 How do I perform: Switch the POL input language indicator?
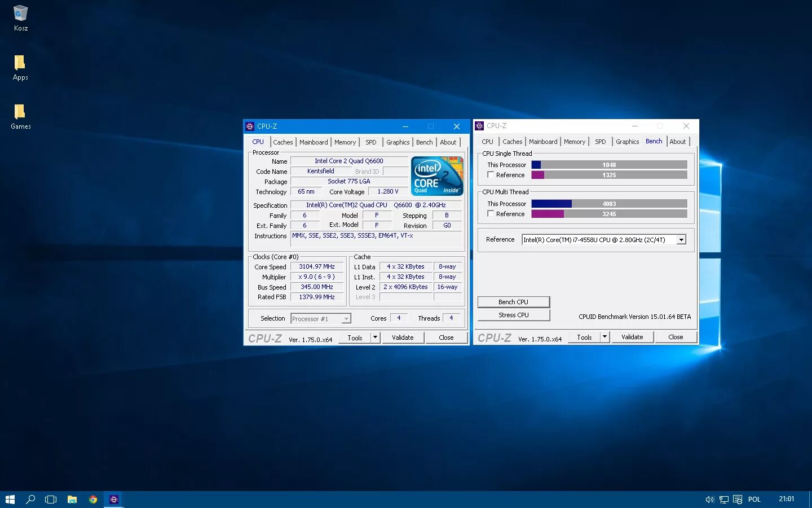[754, 500]
